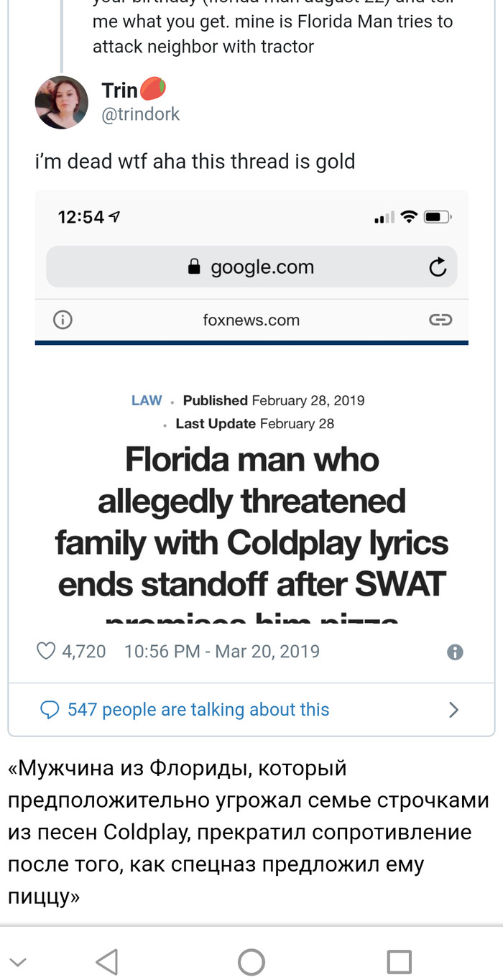The width and height of the screenshot is (503, 980).
Task: Click the heart like icon on tweet
Action: (x=46, y=652)
